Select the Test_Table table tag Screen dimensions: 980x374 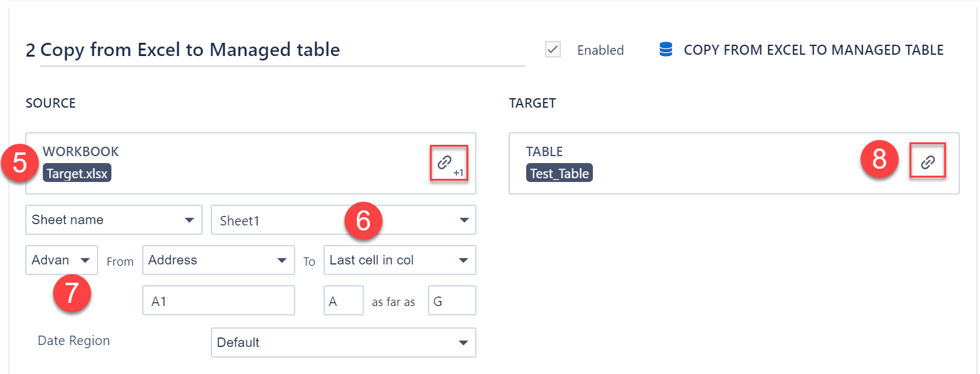click(x=560, y=173)
